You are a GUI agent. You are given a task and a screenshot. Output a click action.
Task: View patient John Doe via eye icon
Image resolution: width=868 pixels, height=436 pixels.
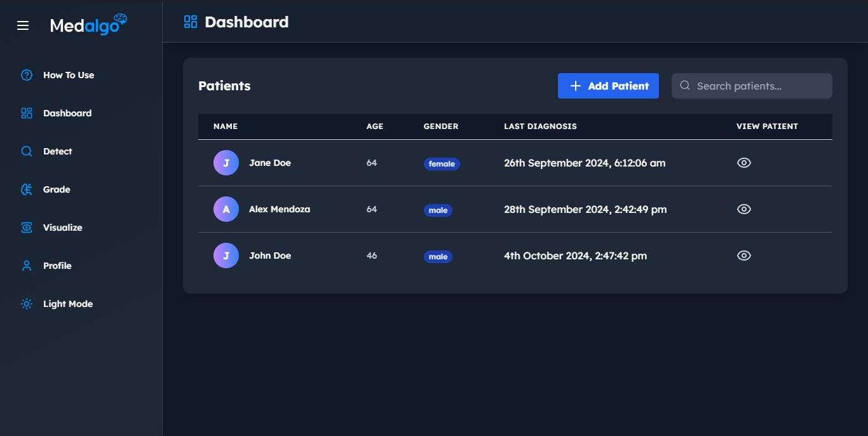(x=744, y=255)
